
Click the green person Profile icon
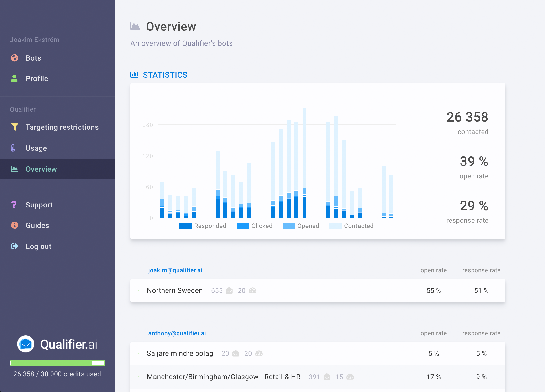coord(14,78)
